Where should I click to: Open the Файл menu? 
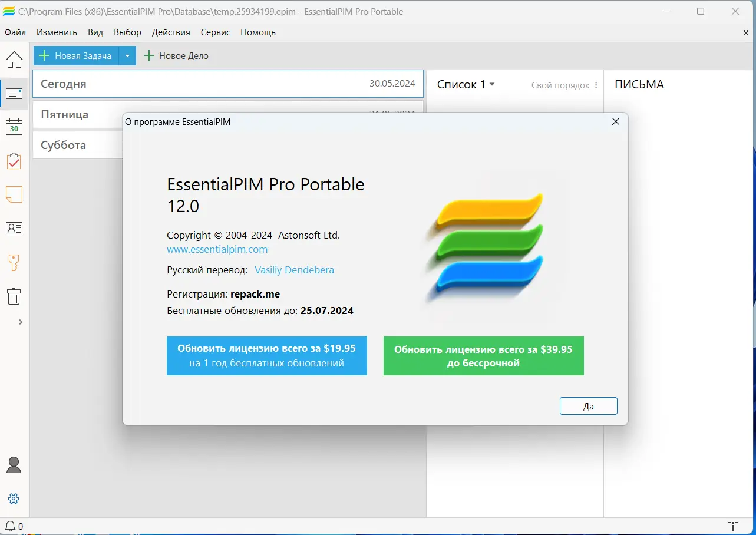(15, 32)
